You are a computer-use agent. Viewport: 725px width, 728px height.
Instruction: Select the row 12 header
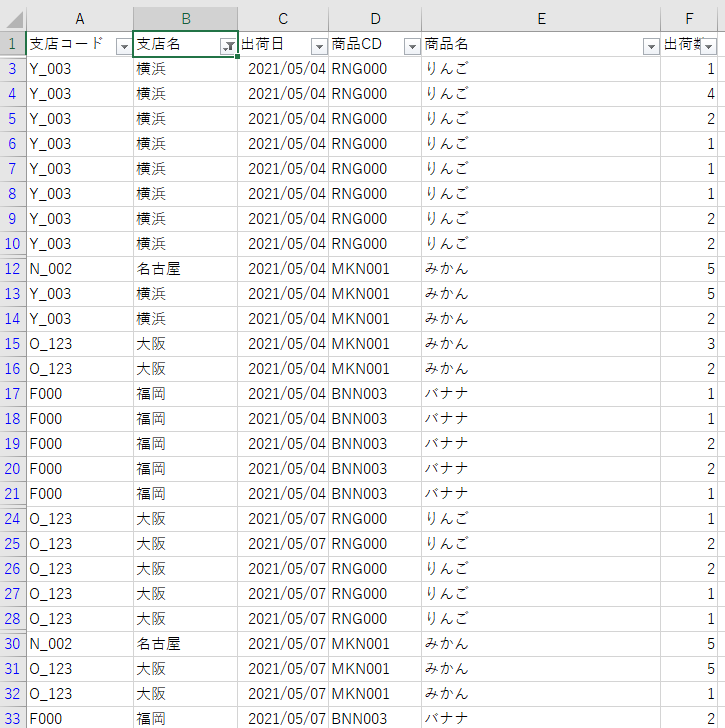tap(13, 269)
